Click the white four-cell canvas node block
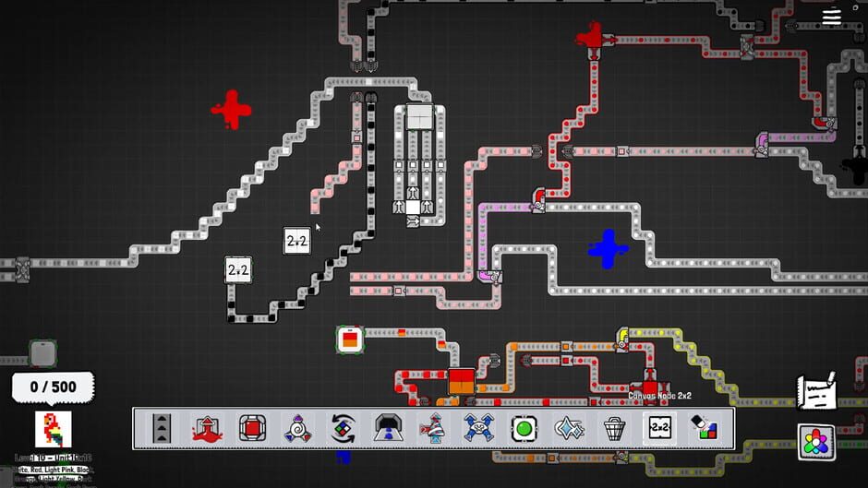This screenshot has width=868, height=488. [419, 117]
